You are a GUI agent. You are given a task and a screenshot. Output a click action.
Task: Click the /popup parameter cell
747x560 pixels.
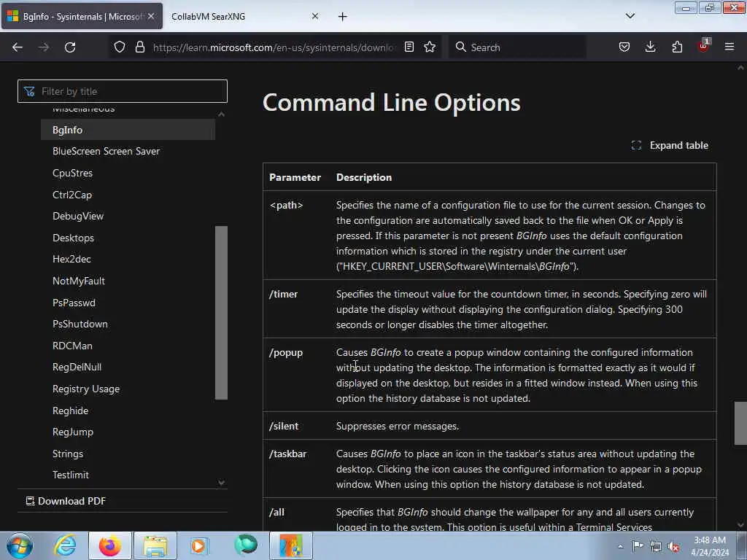pos(296,375)
